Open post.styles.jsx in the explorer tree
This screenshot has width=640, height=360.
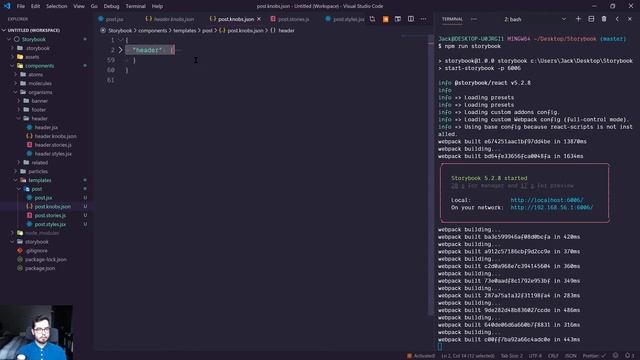50,224
